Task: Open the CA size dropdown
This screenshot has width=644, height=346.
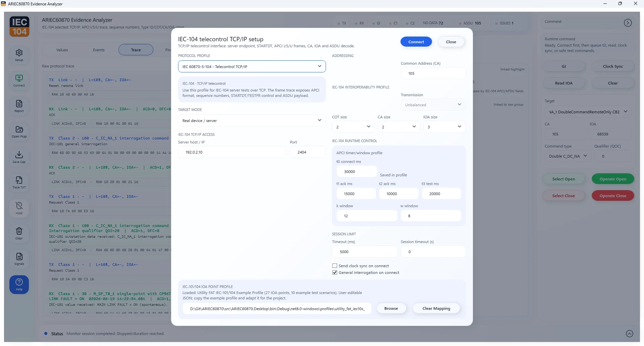Action: [x=399, y=127]
